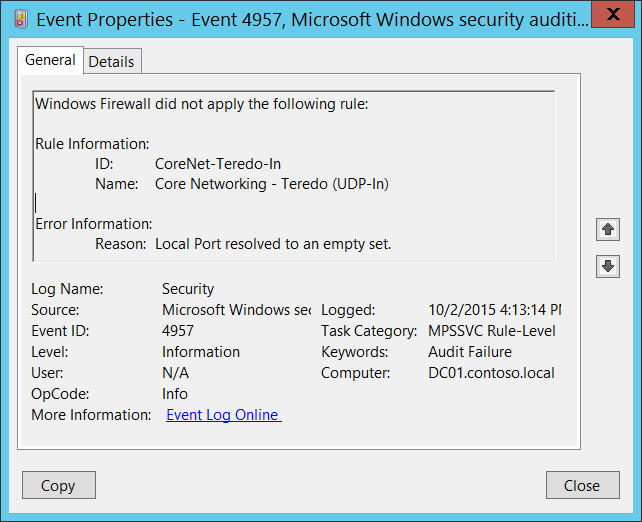The image size is (642, 522).
Task: Select the General tab
Action: tap(50, 60)
